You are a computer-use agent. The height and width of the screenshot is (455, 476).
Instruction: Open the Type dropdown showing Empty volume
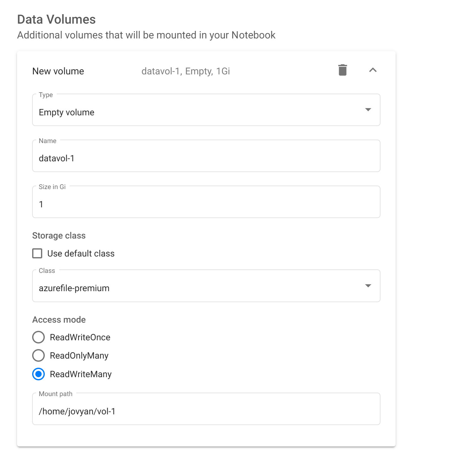coord(202,112)
